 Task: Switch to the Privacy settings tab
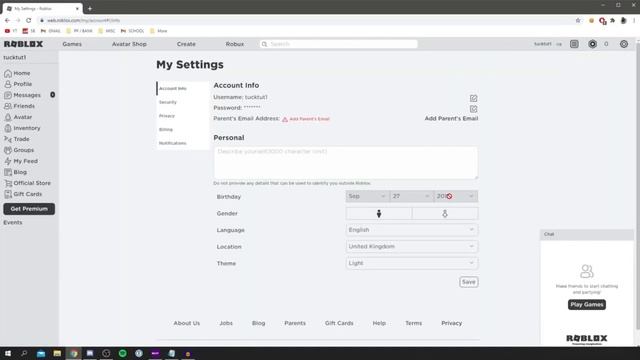(182, 116)
